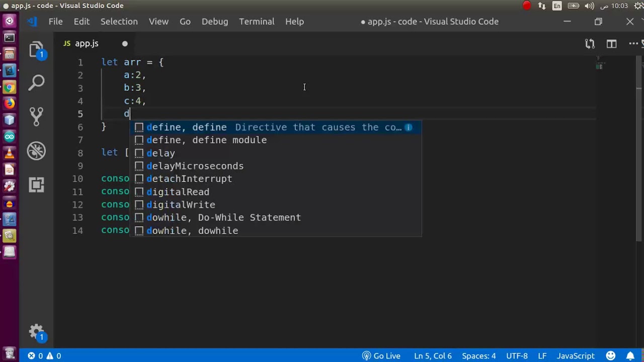Screen dimensions: 644x362
Task: Open Terminal from the Ubuntu dock
Action: pos(9,38)
